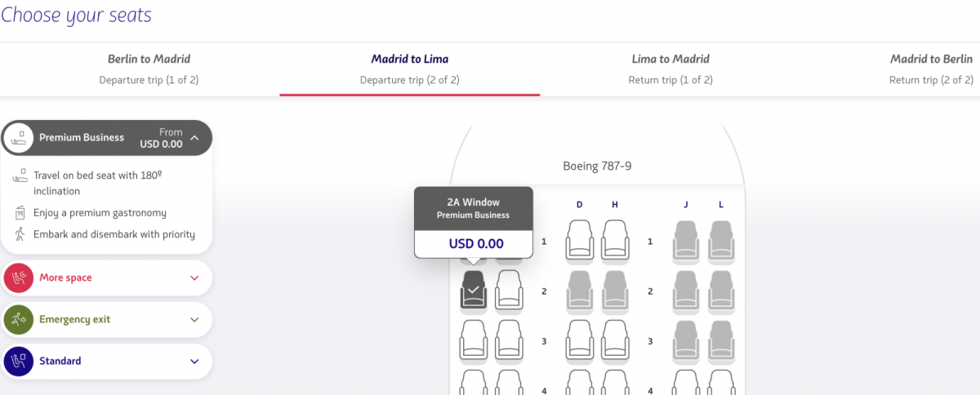Click the More space red seat icon
This screenshot has width=980, height=395.
[19, 278]
